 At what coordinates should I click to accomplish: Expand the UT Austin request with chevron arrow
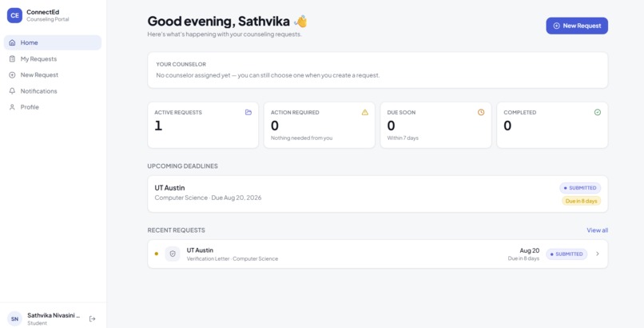598,254
